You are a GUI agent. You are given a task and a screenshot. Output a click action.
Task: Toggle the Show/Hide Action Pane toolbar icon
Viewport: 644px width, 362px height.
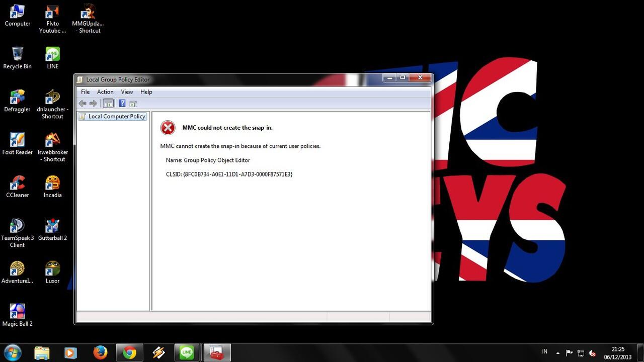pos(133,104)
